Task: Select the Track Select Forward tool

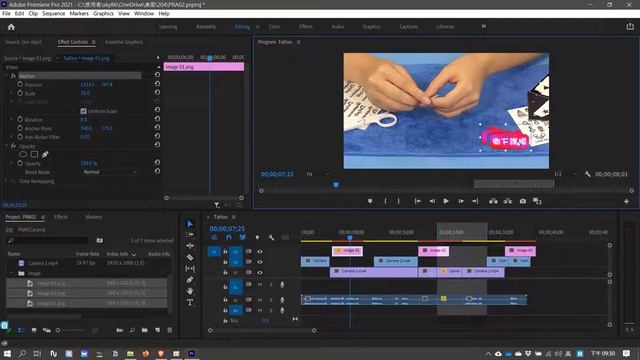Action: pos(190,235)
